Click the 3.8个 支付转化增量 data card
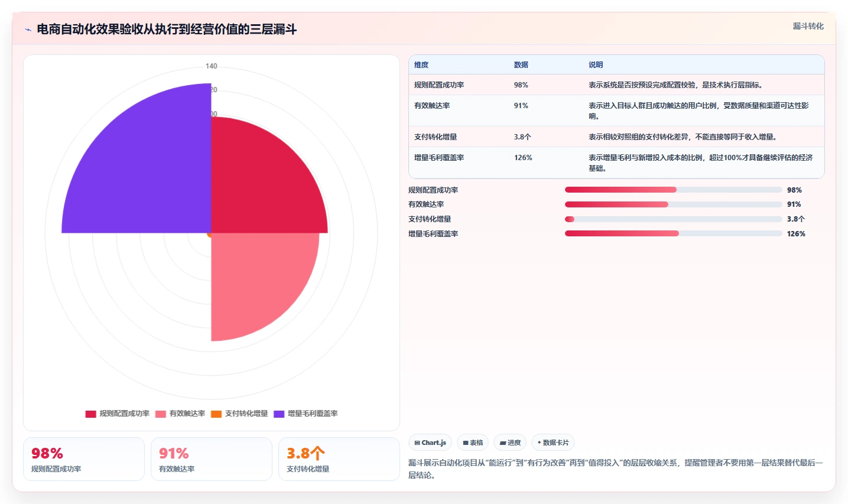Viewport: 848px width, 504px height. coord(339,459)
